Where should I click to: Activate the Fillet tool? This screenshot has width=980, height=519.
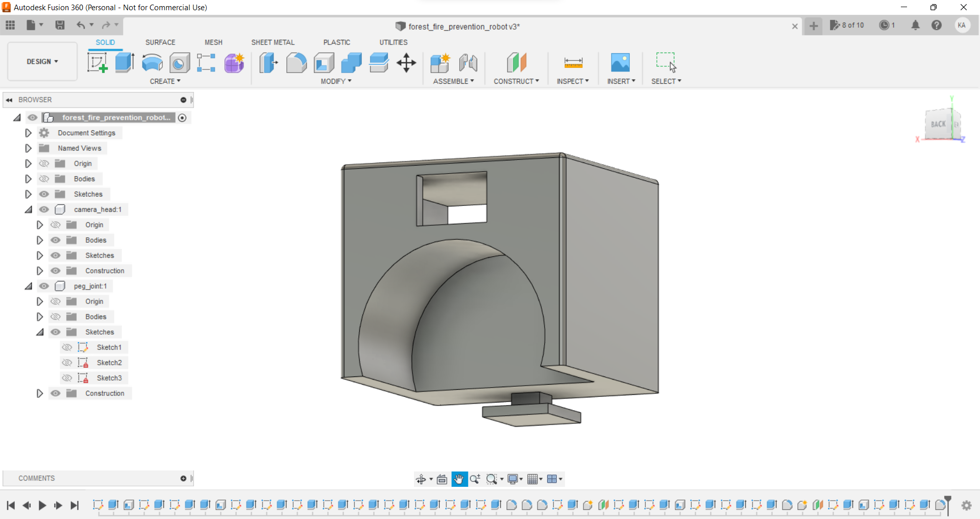point(296,63)
